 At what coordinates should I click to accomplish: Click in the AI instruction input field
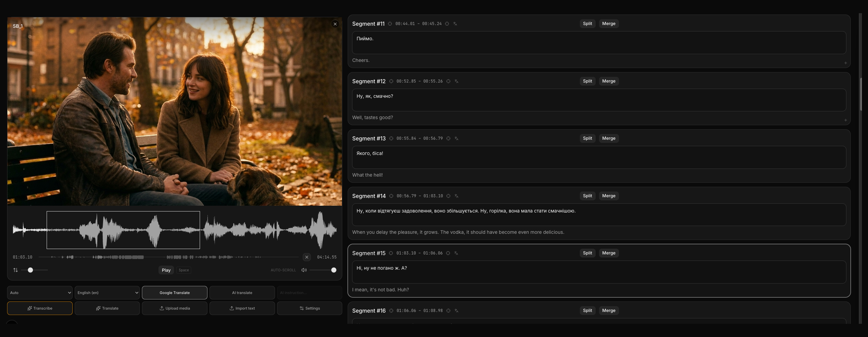[309, 293]
